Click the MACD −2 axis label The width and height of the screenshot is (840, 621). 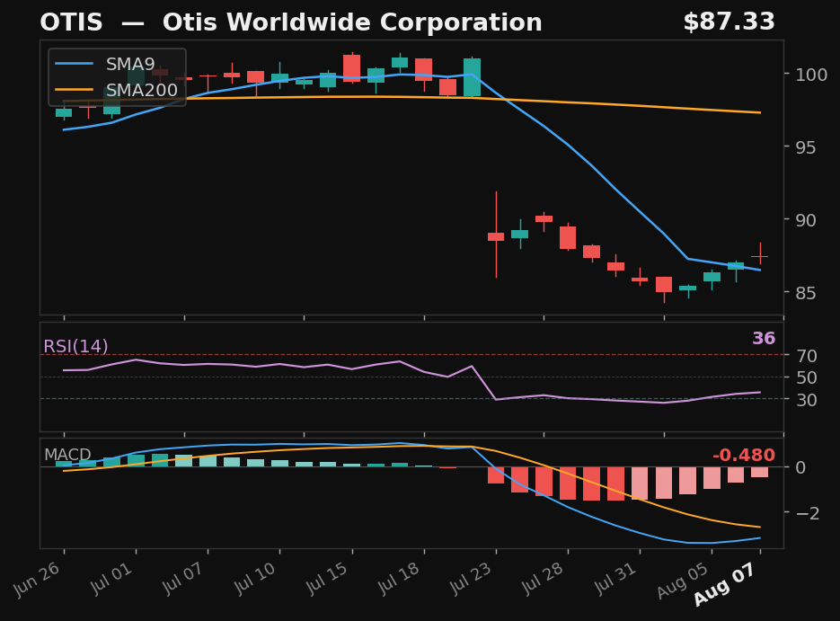tap(808, 513)
